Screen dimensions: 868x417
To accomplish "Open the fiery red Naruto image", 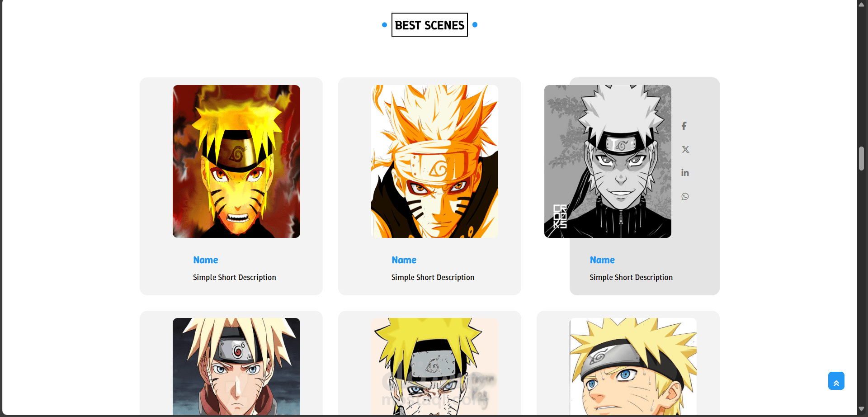I will tap(236, 161).
